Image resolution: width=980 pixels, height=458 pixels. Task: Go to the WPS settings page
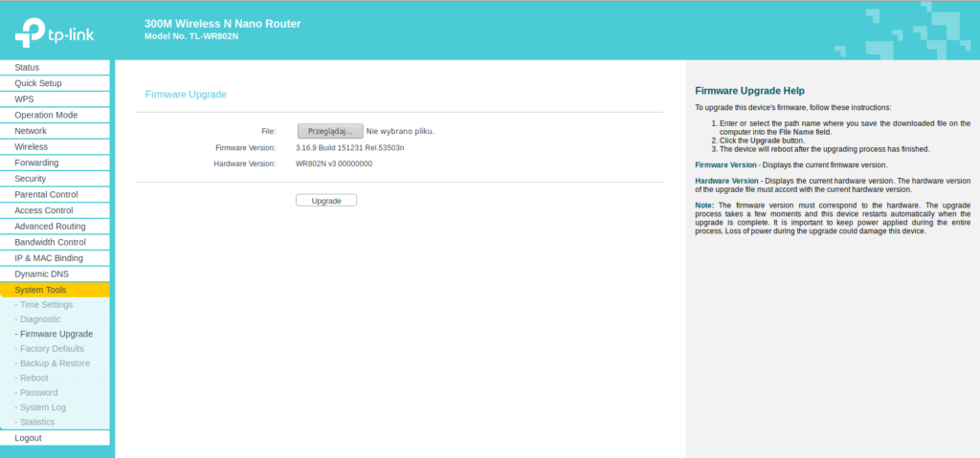(24, 99)
